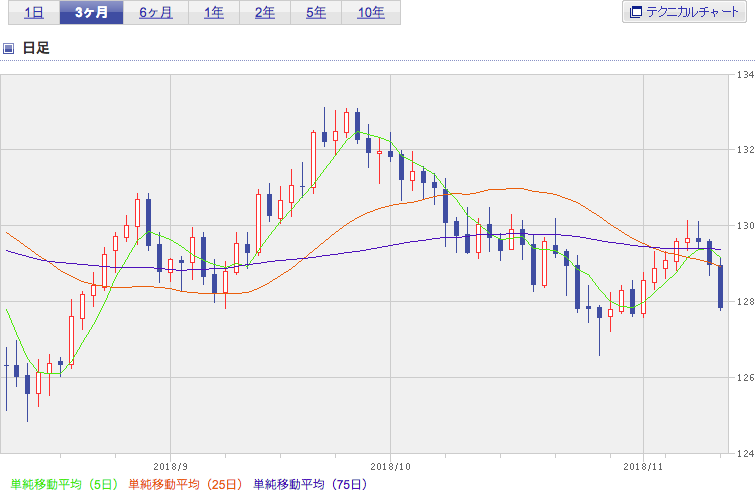The image size is (755, 493).
Task: Click the 単純移動平均(25日) orange legend label
Action: pyautogui.click(x=185, y=484)
